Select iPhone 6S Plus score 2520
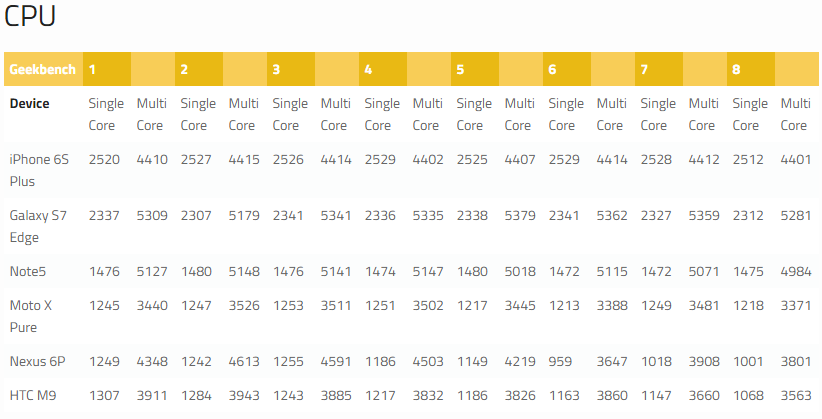Viewport: 822px width, 419px height. pos(104,159)
